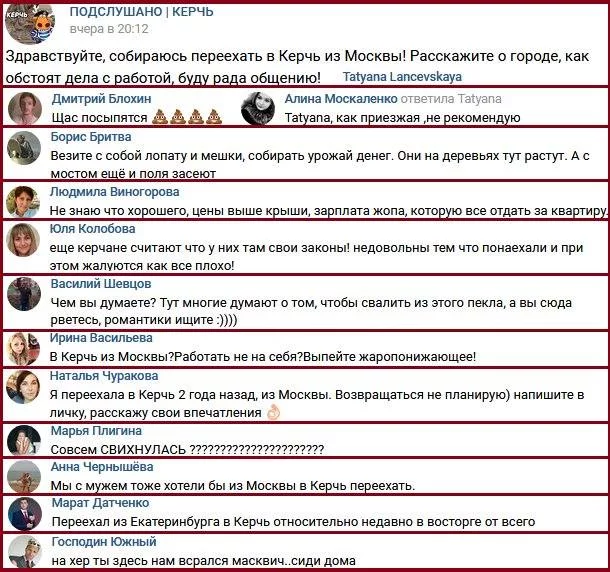The image size is (610, 572).
Task: Click Ирина Васильева's profile avatar
Action: (x=23, y=349)
